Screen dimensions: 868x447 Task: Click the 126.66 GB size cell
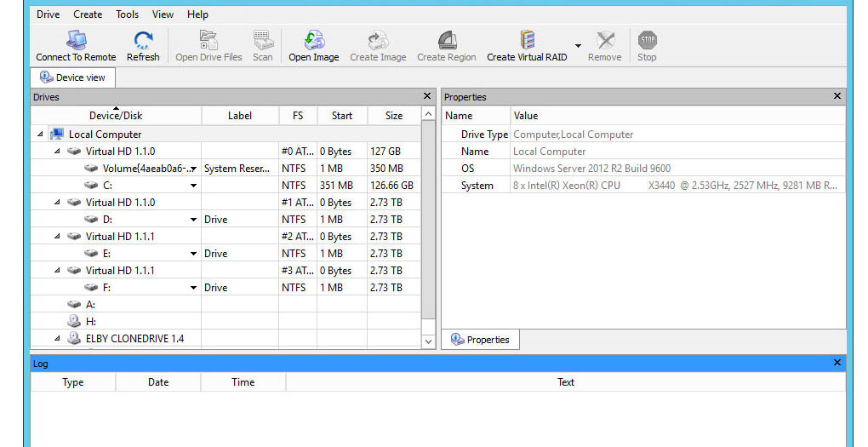pyautogui.click(x=392, y=186)
